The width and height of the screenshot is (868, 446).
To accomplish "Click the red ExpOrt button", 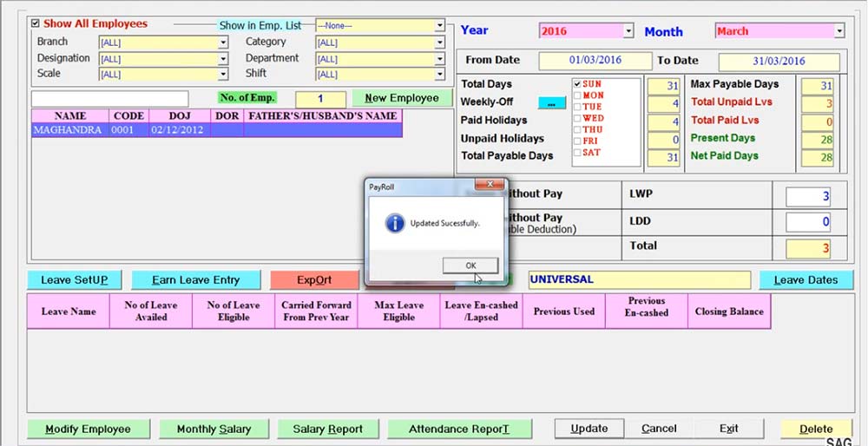I will tap(314, 280).
